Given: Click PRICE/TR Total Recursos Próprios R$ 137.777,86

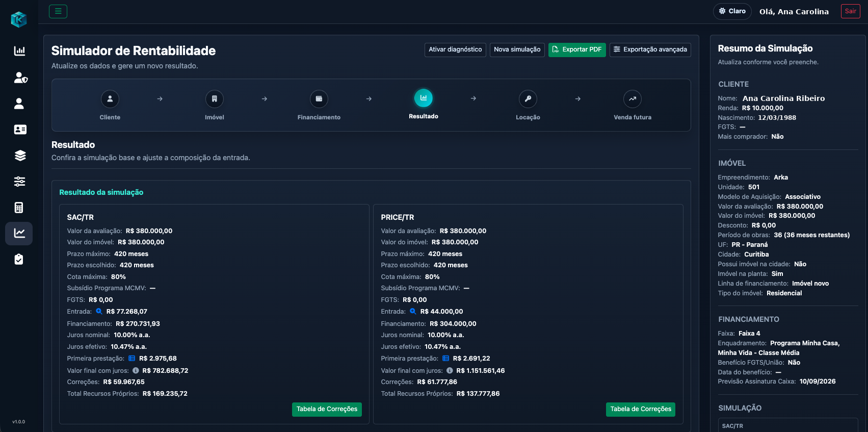Looking at the screenshot, I should (478, 394).
